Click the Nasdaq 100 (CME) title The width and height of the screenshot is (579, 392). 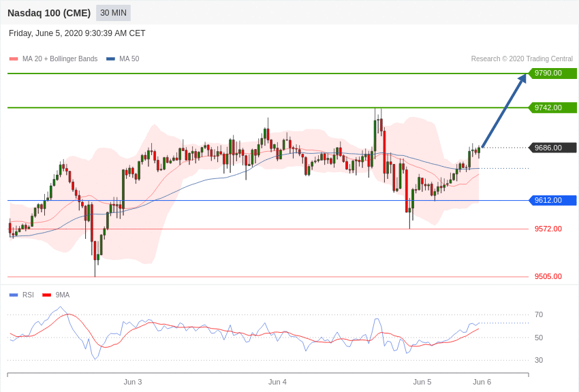49,13
